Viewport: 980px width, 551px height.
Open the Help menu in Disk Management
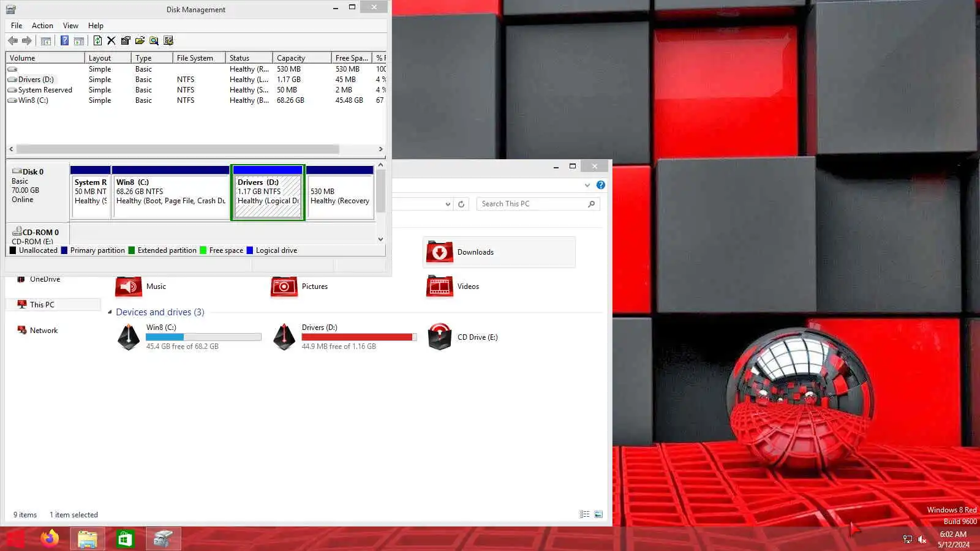tap(96, 26)
